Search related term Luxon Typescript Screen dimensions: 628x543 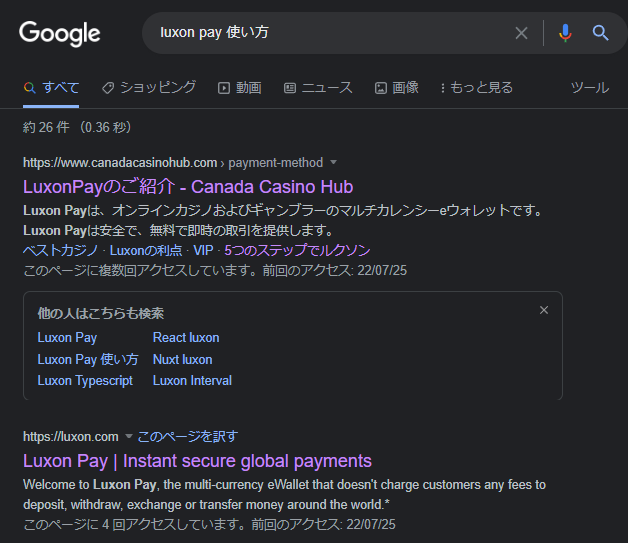tap(85, 380)
